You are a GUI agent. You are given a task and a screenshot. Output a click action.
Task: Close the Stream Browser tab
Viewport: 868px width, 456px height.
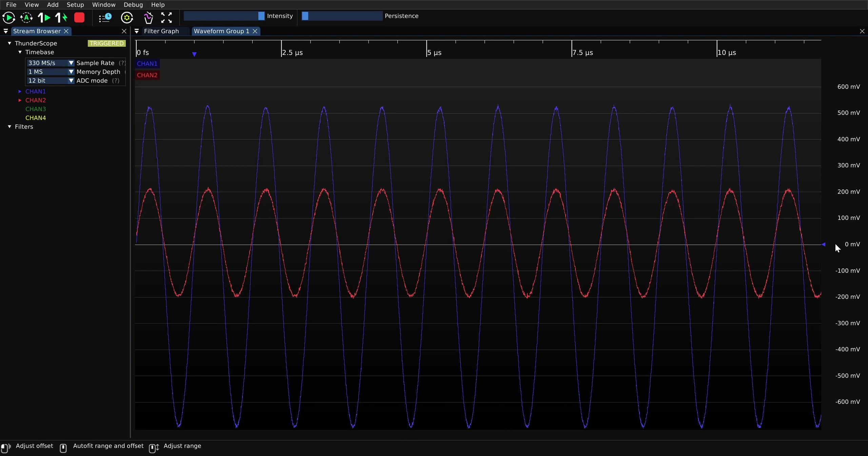pyautogui.click(x=66, y=31)
